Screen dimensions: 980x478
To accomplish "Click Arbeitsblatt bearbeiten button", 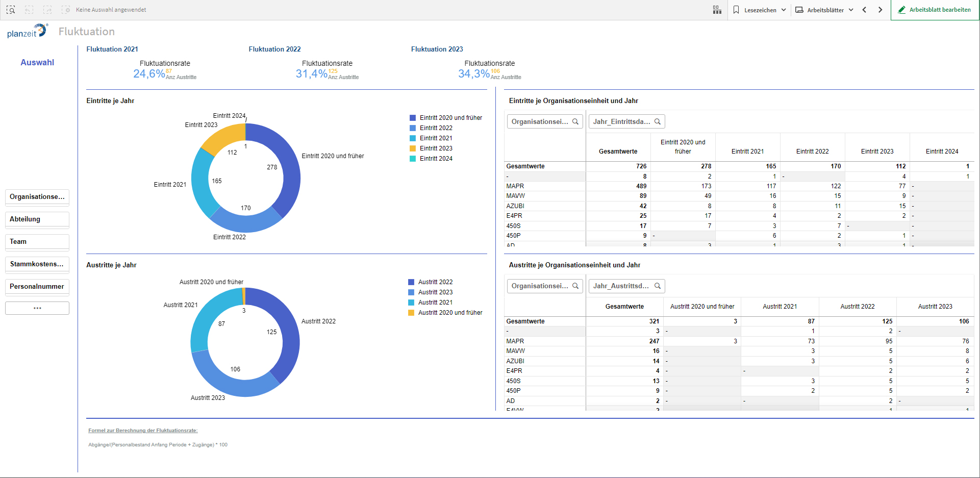I will [935, 10].
